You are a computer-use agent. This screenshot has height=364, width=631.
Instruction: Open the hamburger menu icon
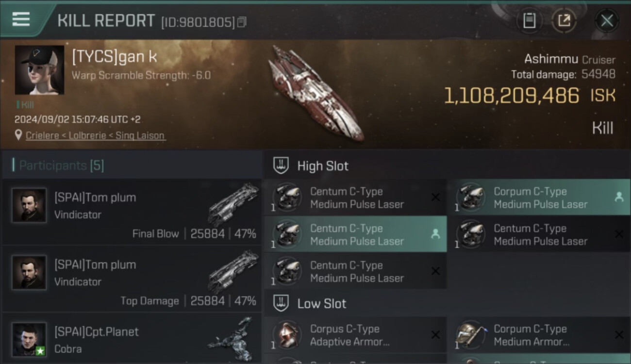pyautogui.click(x=21, y=19)
